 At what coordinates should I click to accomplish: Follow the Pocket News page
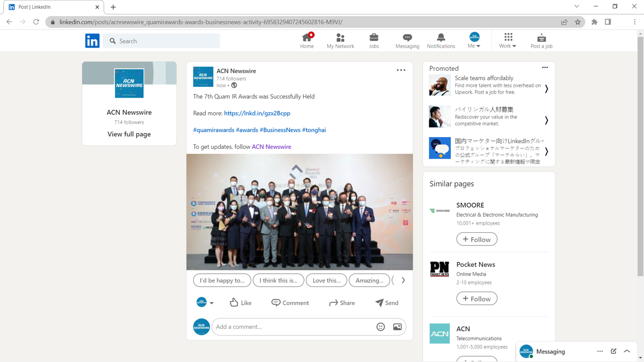click(x=477, y=299)
